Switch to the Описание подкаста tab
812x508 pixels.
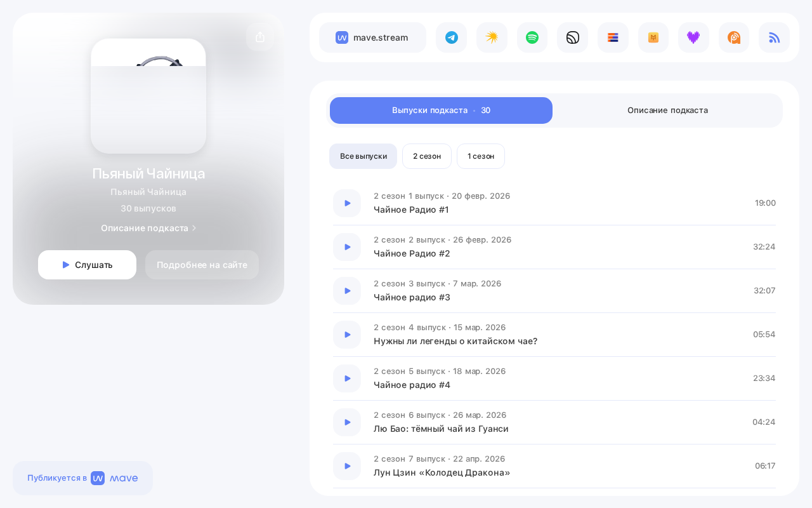pos(667,110)
